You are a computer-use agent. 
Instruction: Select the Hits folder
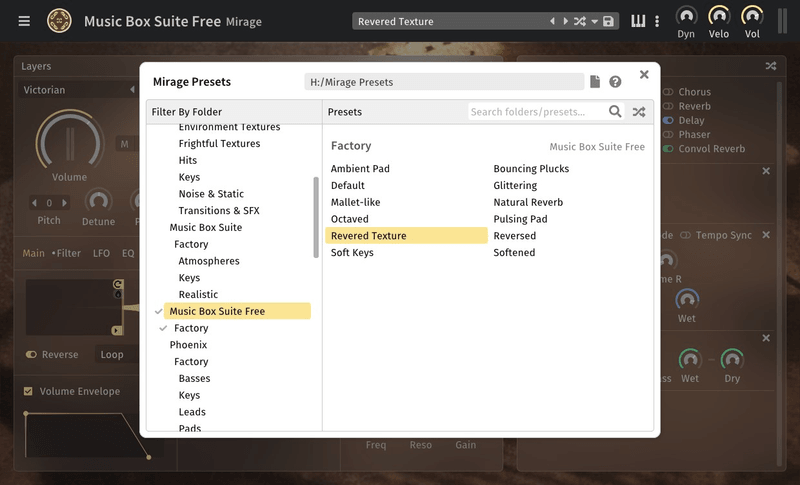pos(188,160)
